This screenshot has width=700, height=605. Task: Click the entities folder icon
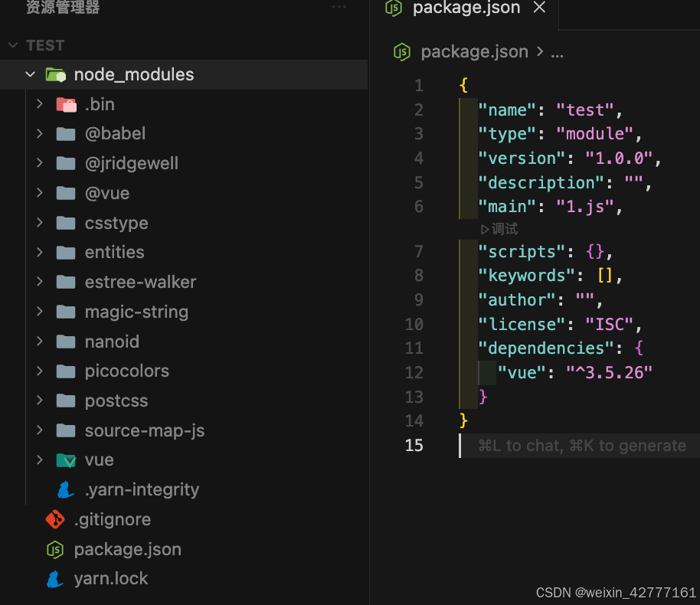66,253
